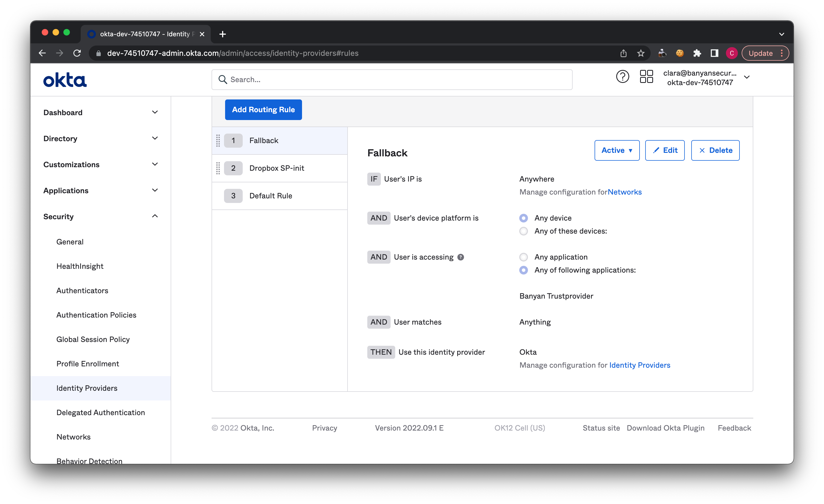Open the Okta apps grid icon
The height and width of the screenshot is (504, 824).
pos(646,77)
